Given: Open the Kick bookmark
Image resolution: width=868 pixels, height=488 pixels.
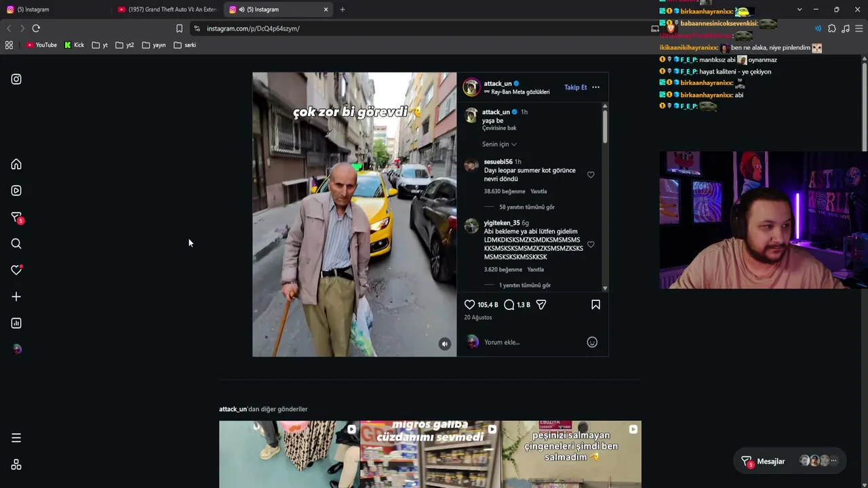Looking at the screenshot, I should [x=75, y=45].
